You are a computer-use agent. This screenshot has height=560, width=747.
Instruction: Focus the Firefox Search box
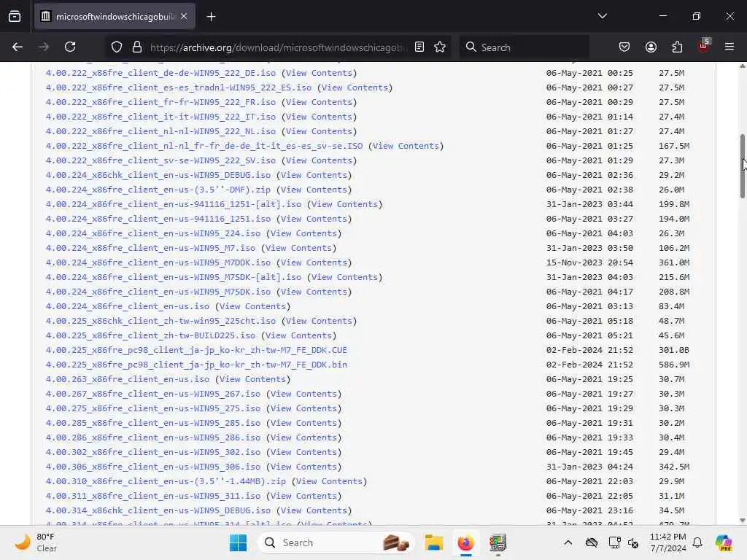(x=524, y=47)
